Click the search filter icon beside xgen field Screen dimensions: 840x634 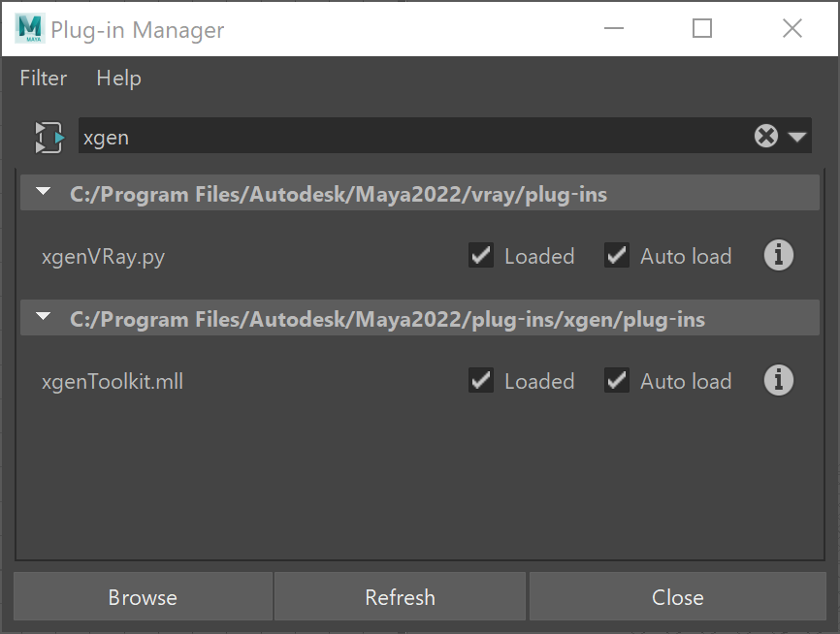[x=49, y=138]
